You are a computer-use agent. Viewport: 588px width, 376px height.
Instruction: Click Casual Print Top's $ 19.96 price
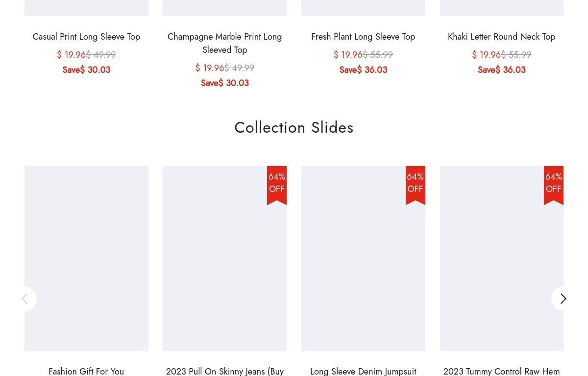71,55
